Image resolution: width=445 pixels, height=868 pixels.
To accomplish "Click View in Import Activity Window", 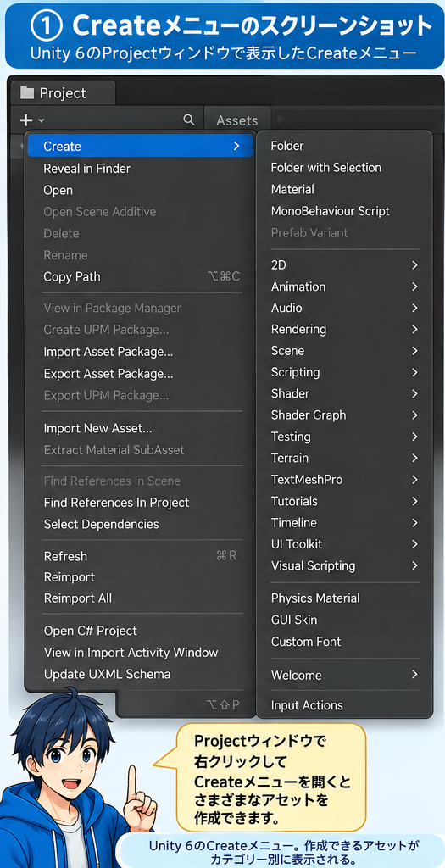I will (142, 653).
